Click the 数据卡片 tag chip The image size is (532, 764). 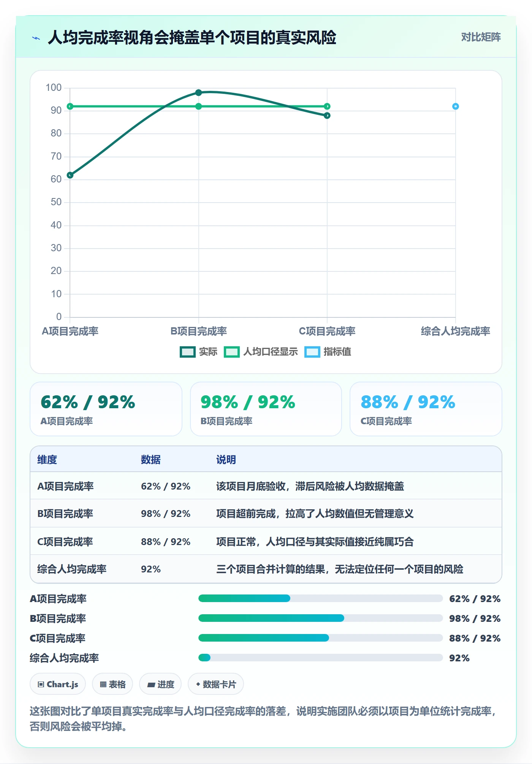[x=216, y=684]
